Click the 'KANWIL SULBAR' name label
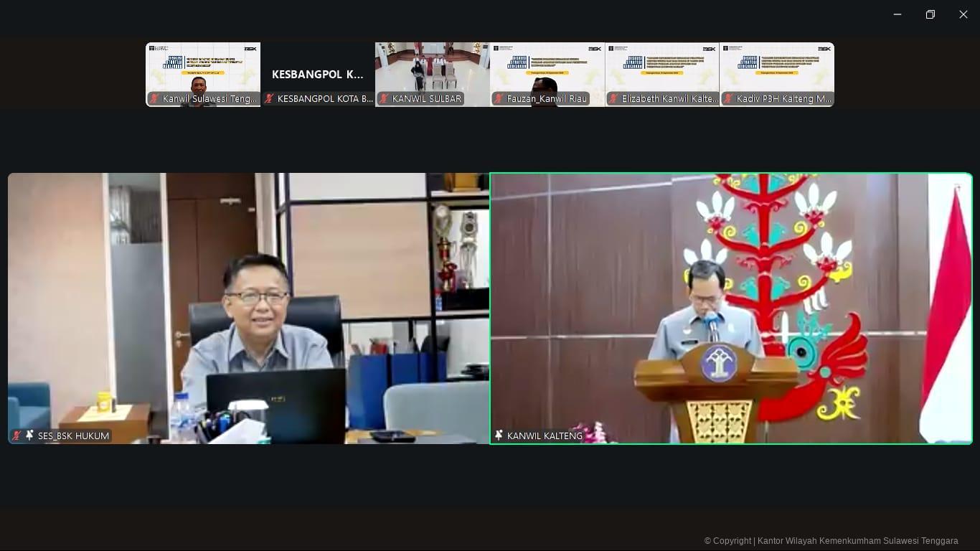980x551 pixels. (x=427, y=99)
